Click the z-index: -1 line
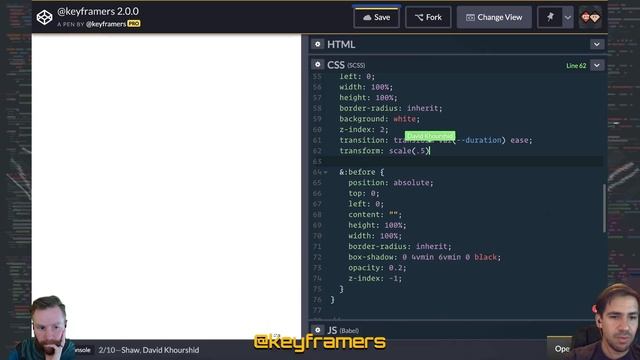The width and height of the screenshot is (640, 360). tap(375, 278)
